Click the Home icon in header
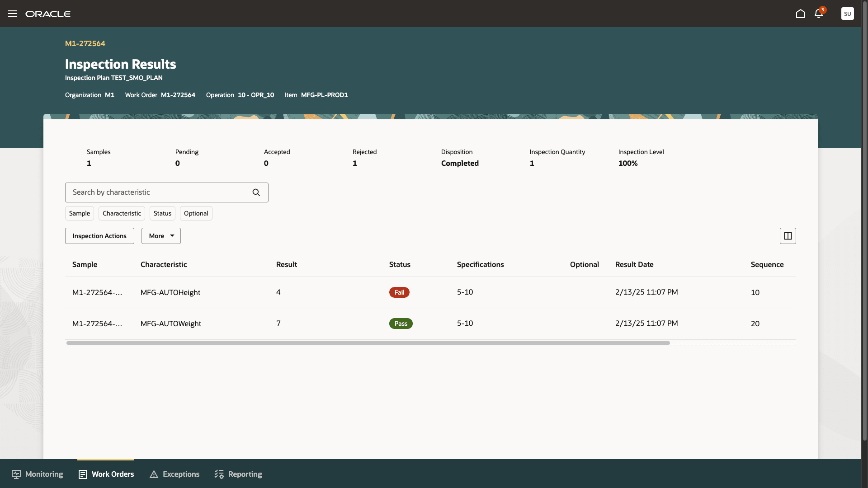 pyautogui.click(x=800, y=14)
